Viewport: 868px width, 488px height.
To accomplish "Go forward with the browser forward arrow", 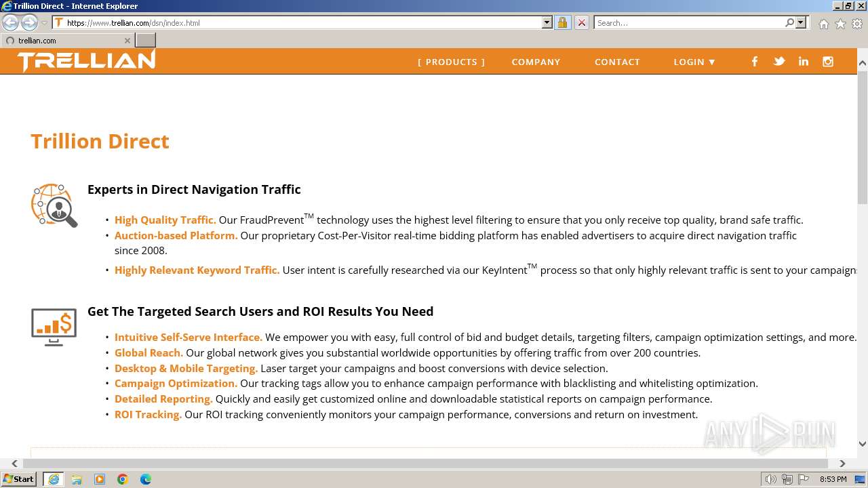I will coord(29,22).
